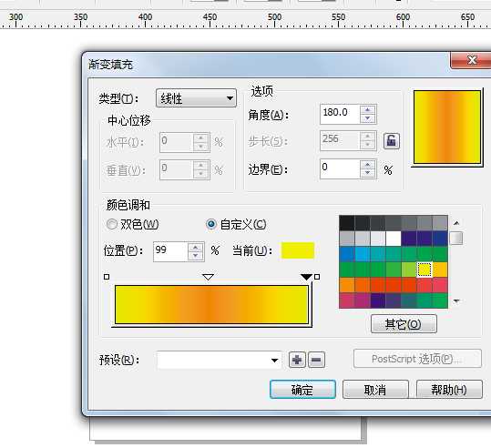Select the black gradient marker triangle

point(306,277)
